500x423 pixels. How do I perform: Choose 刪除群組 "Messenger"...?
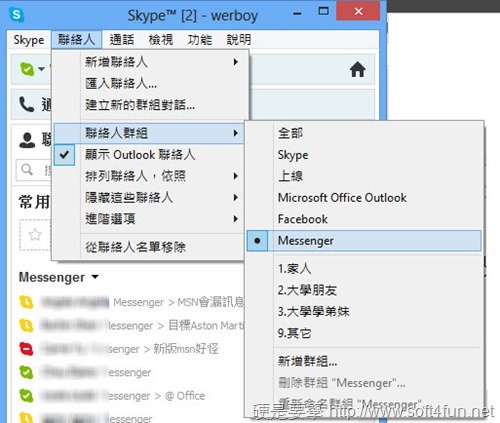coord(364,383)
